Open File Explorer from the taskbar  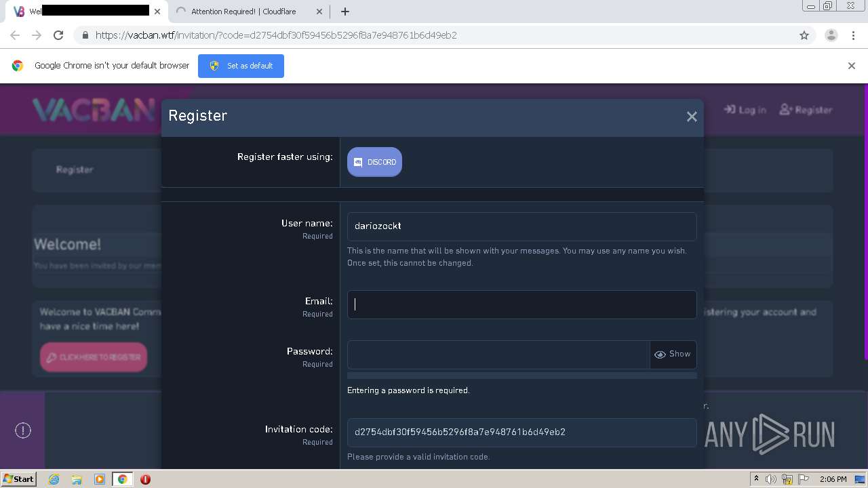pos(77,479)
